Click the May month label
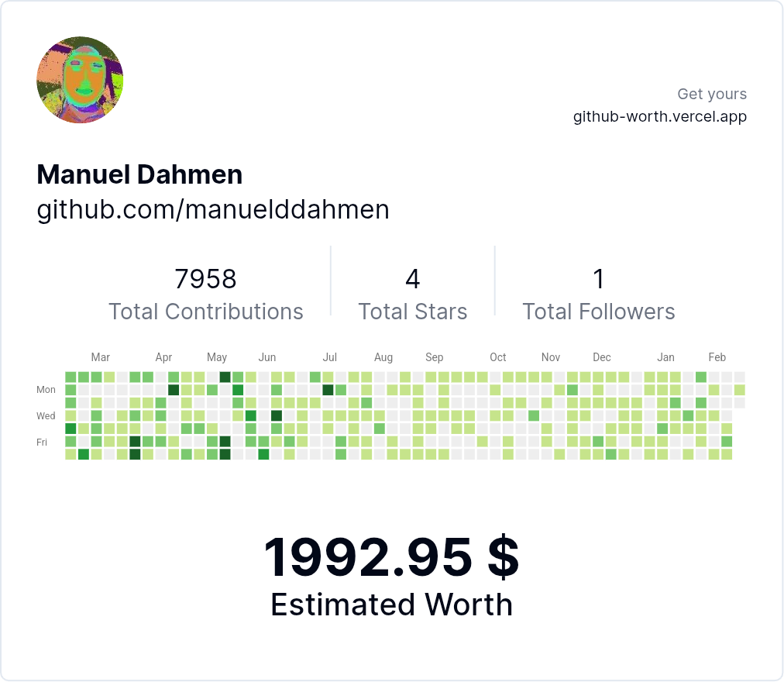Viewport: 784px width, 682px height. point(217,357)
